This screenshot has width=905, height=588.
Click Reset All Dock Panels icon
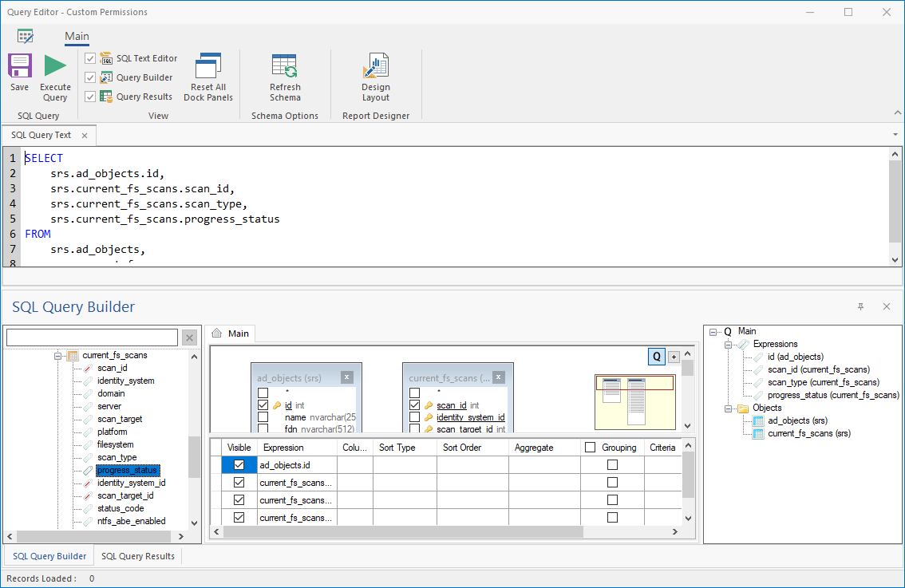click(x=208, y=67)
